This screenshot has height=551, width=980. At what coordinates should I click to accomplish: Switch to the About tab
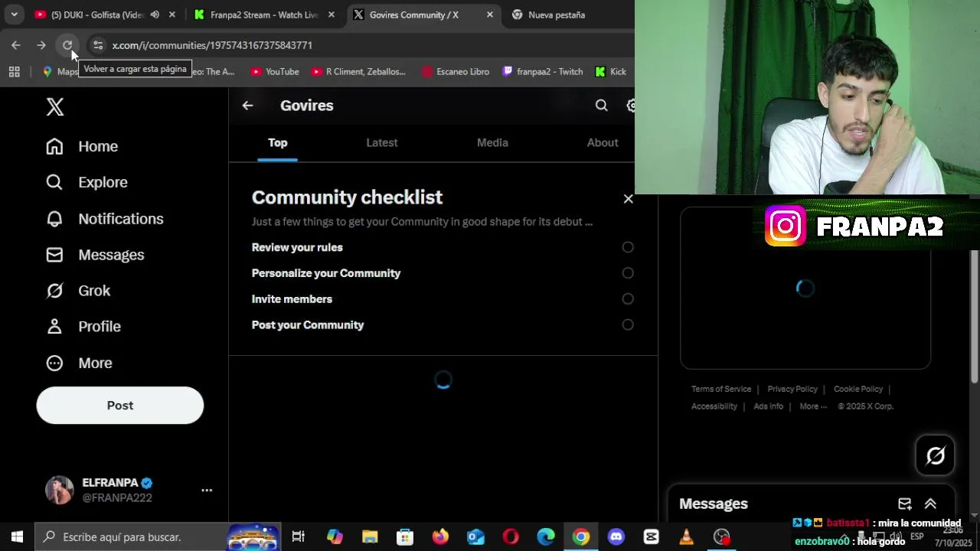click(x=603, y=143)
